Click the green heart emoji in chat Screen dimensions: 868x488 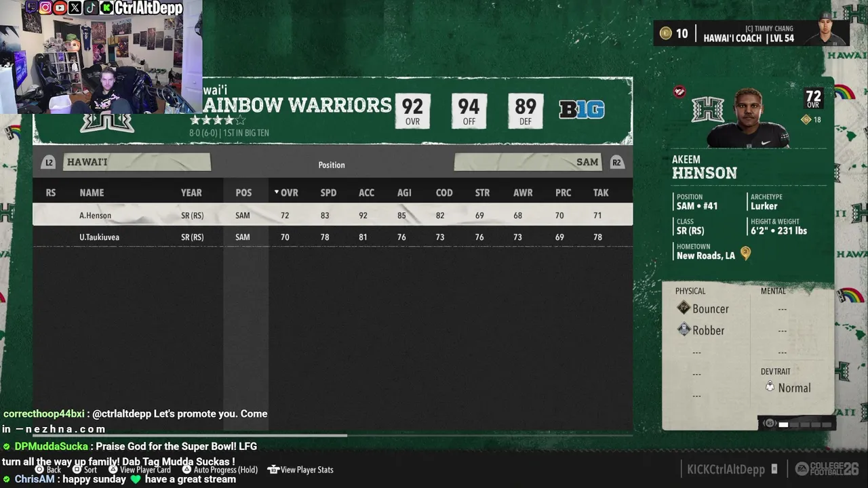(x=136, y=479)
